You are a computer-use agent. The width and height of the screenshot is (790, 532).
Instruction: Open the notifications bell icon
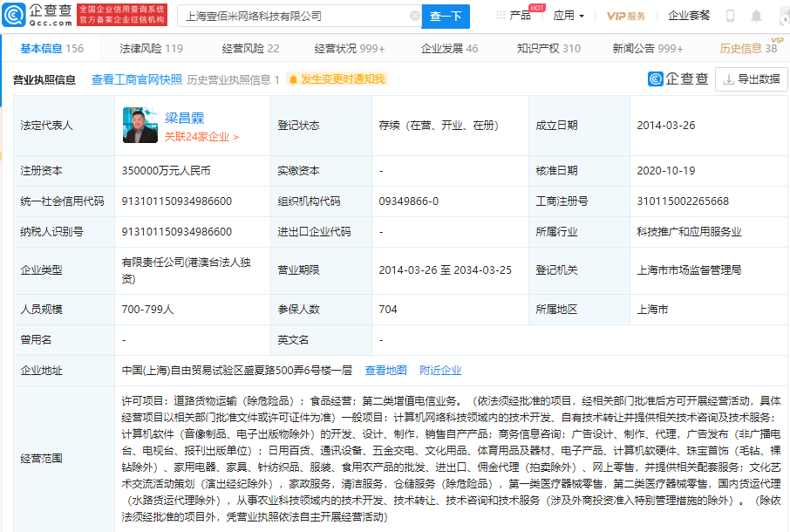click(756, 17)
